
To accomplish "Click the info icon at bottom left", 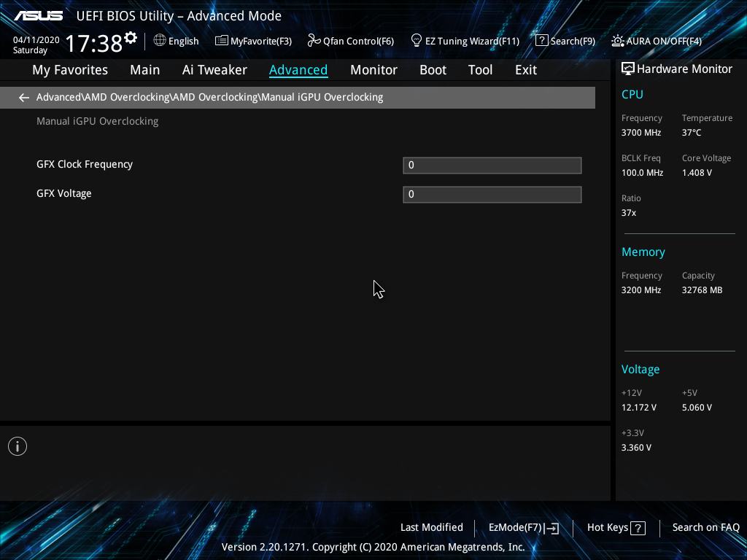I will click(x=18, y=446).
